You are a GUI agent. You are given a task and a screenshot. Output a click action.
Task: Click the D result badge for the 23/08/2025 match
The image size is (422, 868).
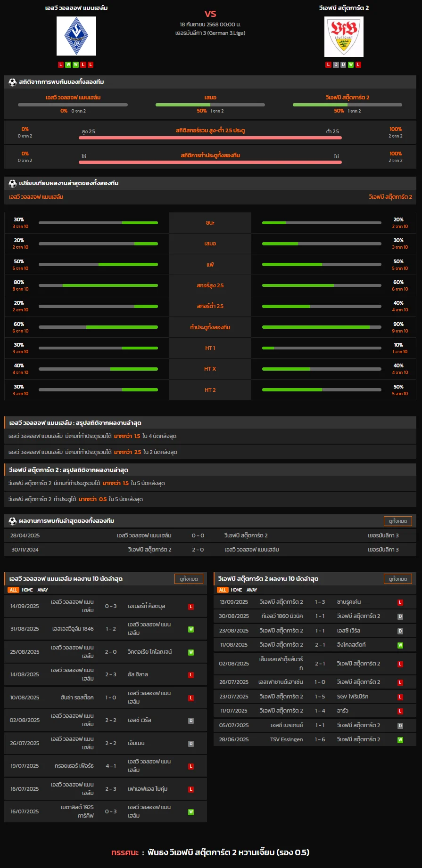pyautogui.click(x=400, y=631)
